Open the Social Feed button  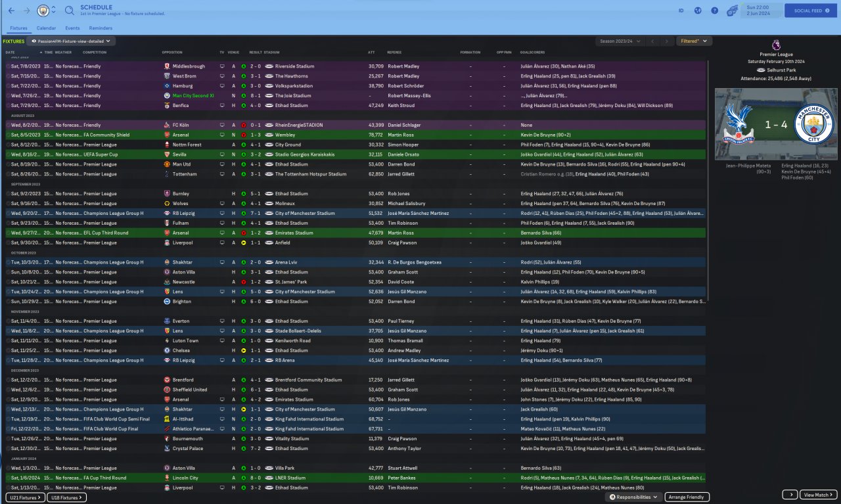811,11
